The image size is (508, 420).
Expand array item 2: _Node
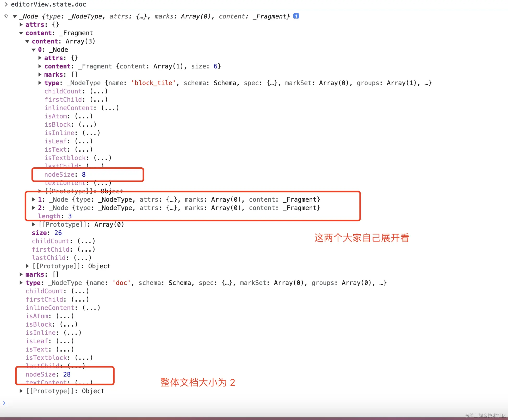point(34,208)
